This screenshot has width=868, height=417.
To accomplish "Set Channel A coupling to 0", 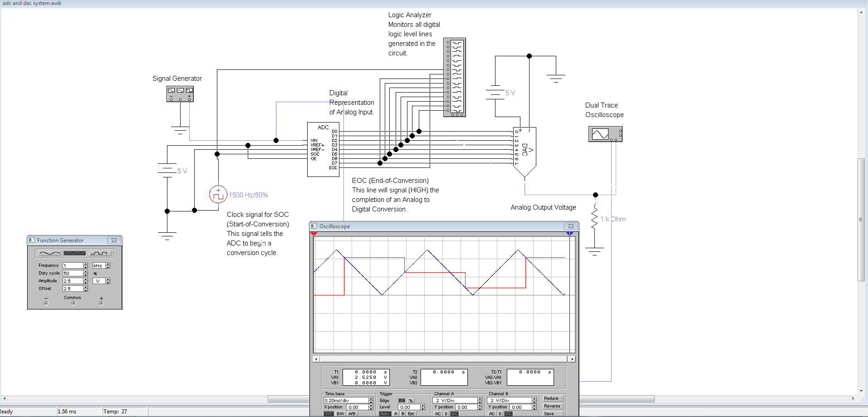I will [446, 413].
